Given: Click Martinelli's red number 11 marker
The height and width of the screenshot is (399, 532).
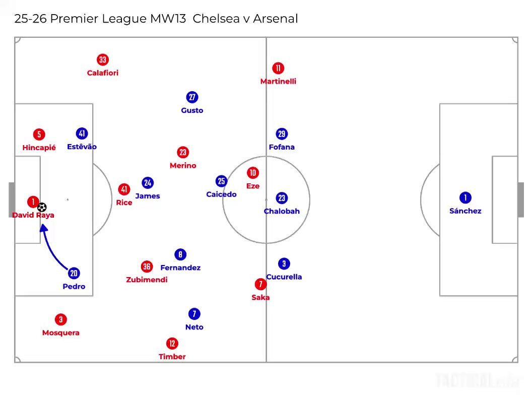Looking at the screenshot, I should (x=278, y=68).
